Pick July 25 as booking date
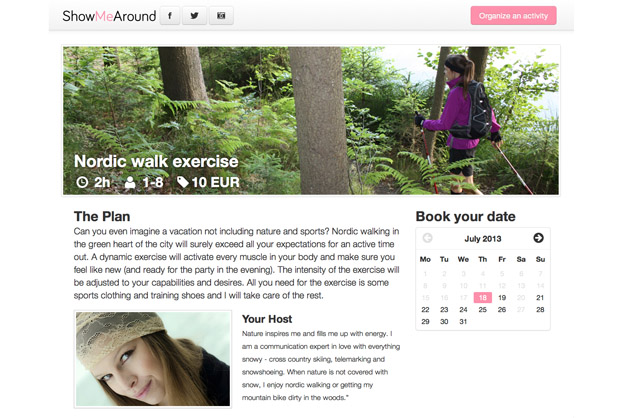 483,309
